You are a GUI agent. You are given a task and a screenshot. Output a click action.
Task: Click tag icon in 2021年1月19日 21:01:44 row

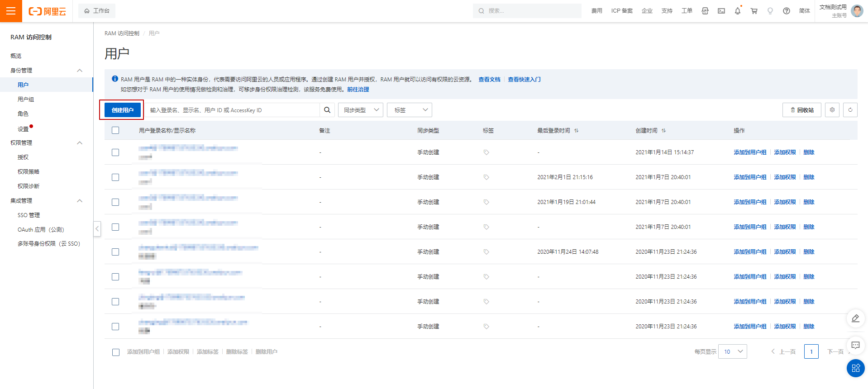486,202
